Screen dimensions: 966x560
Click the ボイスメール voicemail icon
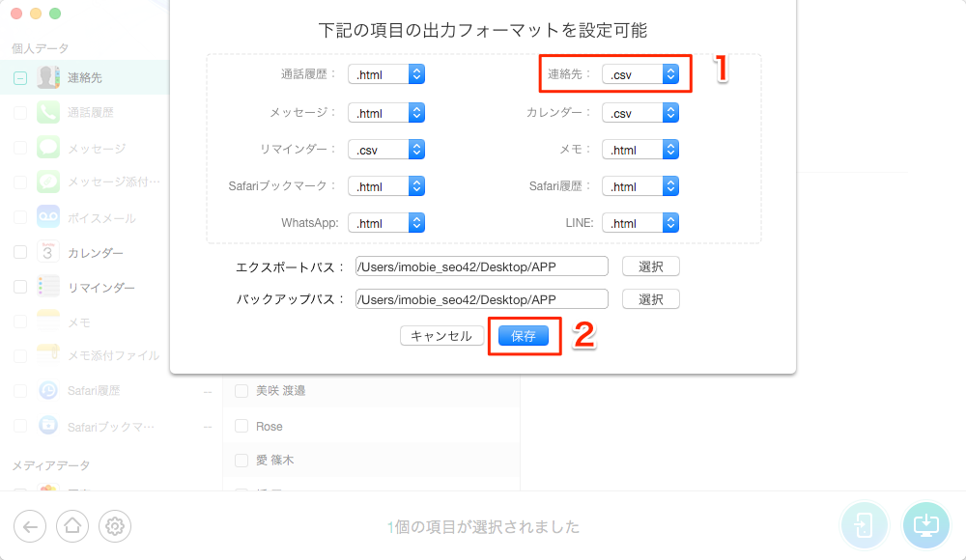pos(48,217)
